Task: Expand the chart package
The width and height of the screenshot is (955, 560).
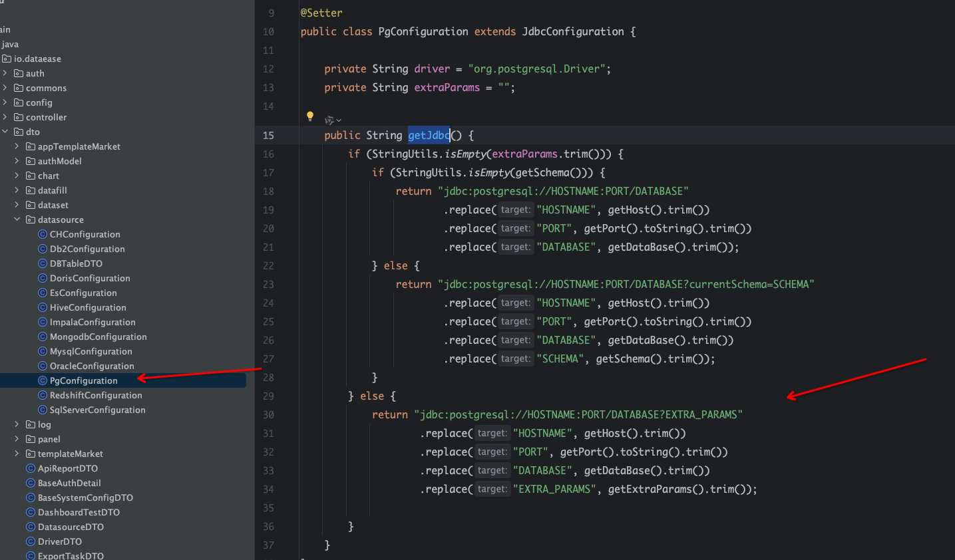Action: 17,176
